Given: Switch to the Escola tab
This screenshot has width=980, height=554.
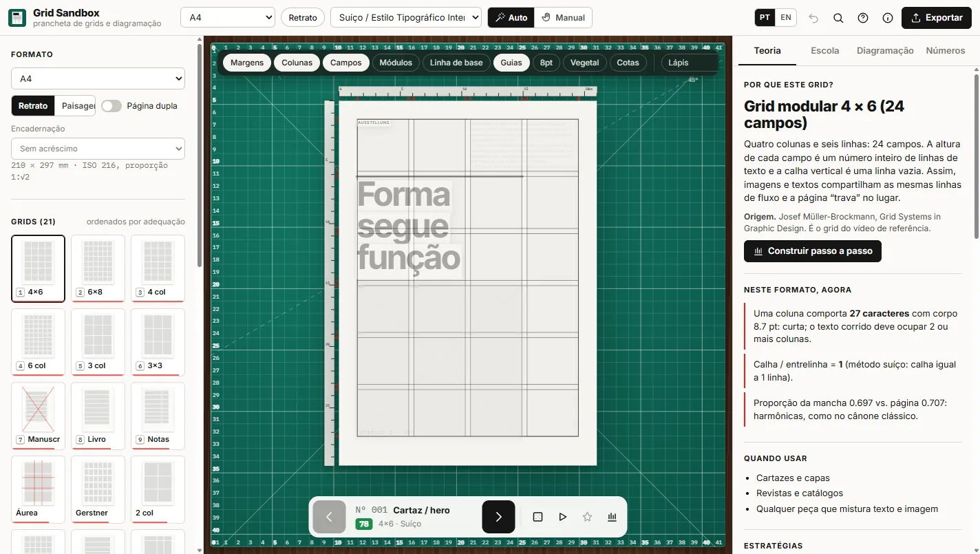Looking at the screenshot, I should (x=825, y=50).
